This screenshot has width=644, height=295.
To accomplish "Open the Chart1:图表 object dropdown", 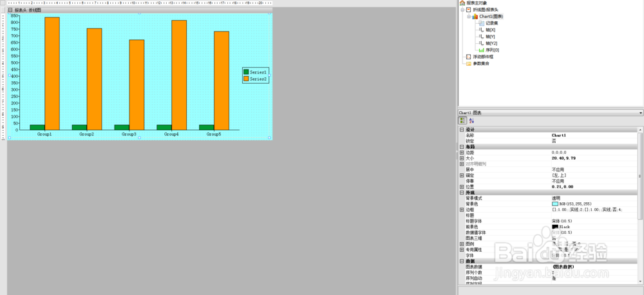I will tap(641, 113).
